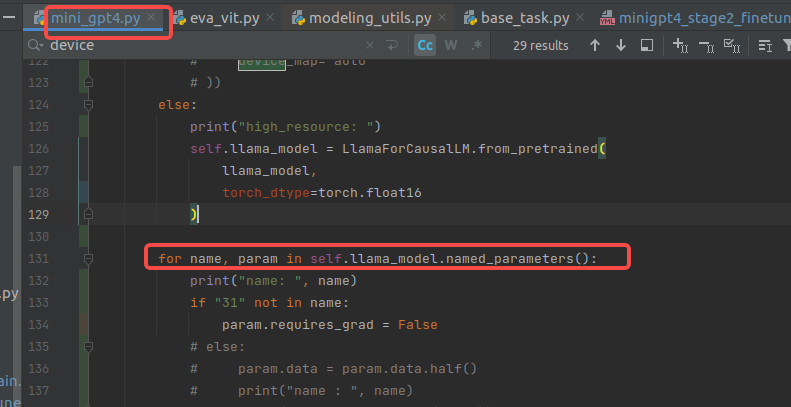The height and width of the screenshot is (407, 791).
Task: Click Python file icon on modeling_utils.py tab
Action: click(x=298, y=19)
